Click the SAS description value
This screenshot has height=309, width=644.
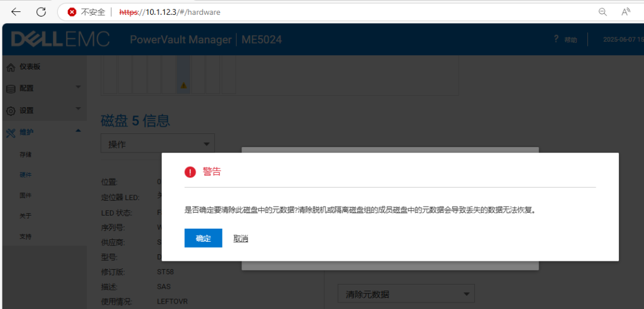click(163, 286)
